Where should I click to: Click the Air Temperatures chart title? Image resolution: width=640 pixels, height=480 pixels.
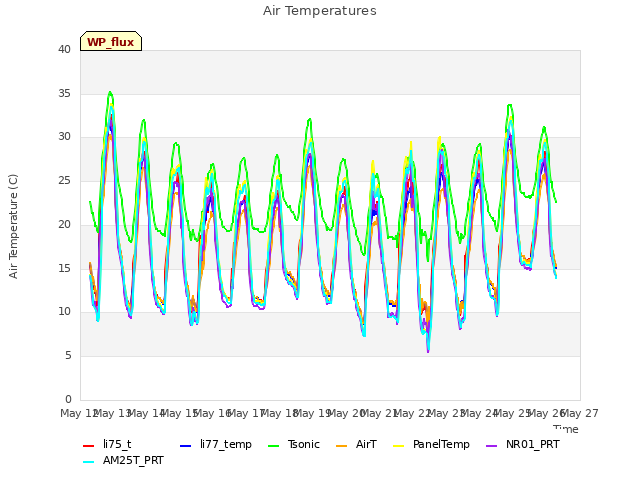(320, 11)
